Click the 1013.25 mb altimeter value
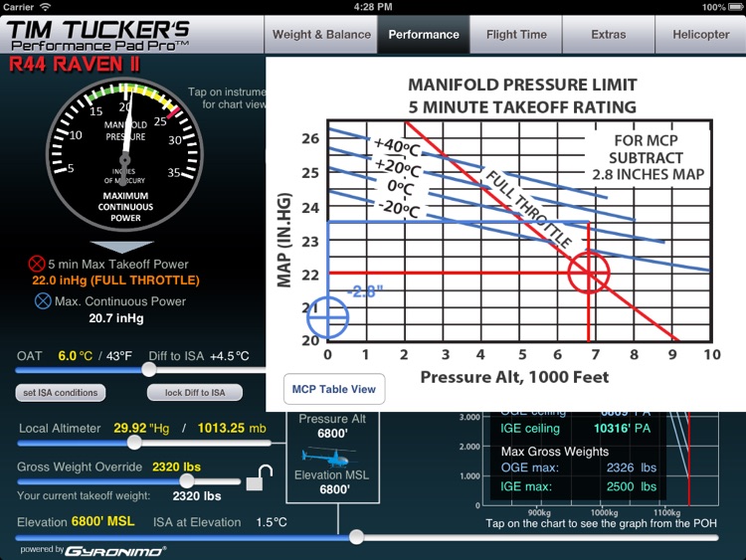The image size is (746, 560). (x=232, y=429)
